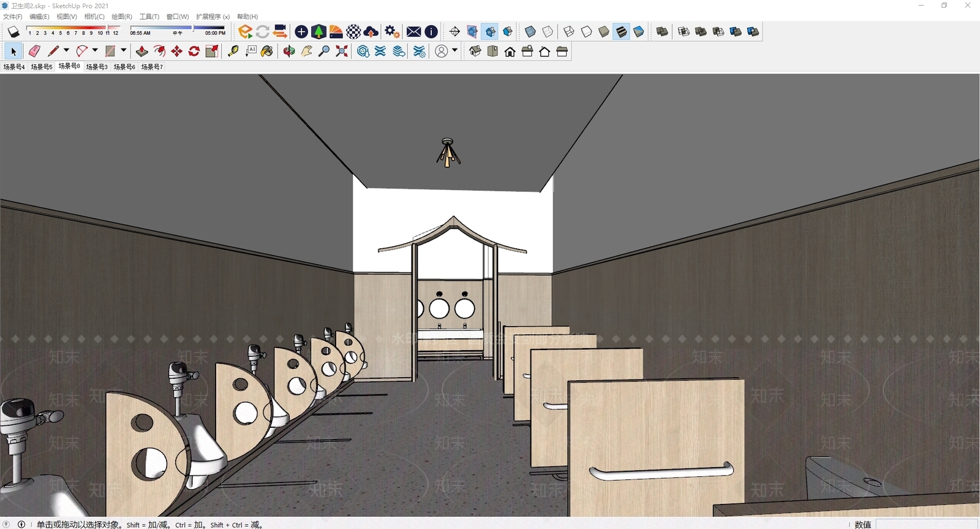The height and width of the screenshot is (529, 980).
Task: Switch to Wireframe face style
Action: point(569,31)
